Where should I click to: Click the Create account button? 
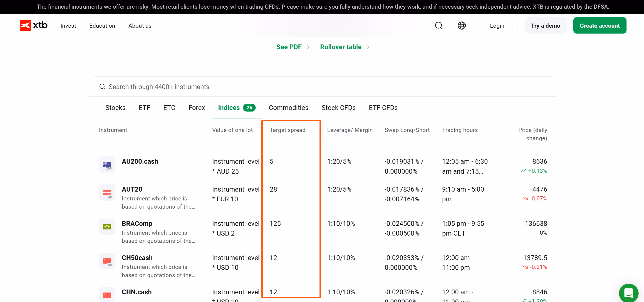click(599, 25)
